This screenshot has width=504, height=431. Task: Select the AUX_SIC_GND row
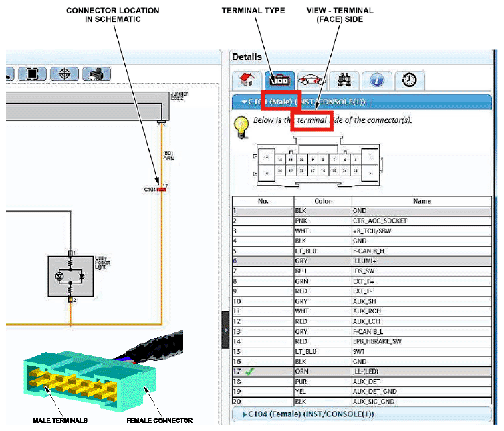coord(362,402)
